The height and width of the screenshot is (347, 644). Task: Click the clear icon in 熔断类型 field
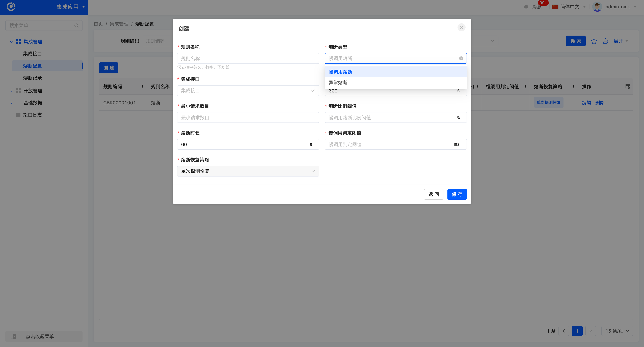click(x=461, y=58)
